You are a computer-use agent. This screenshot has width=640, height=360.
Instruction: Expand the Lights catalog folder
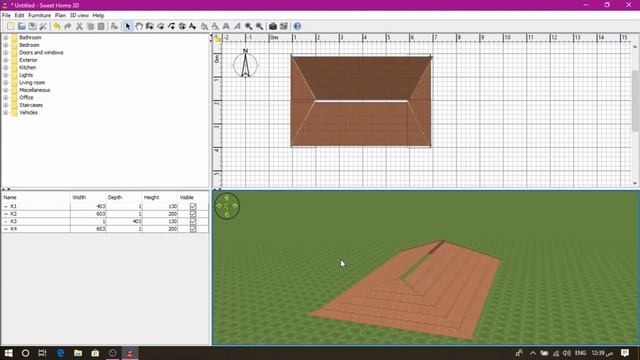(6, 75)
